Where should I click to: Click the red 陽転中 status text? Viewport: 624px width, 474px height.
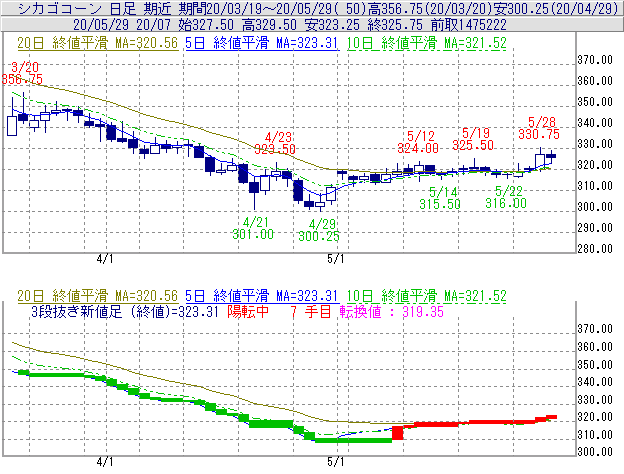[248, 312]
